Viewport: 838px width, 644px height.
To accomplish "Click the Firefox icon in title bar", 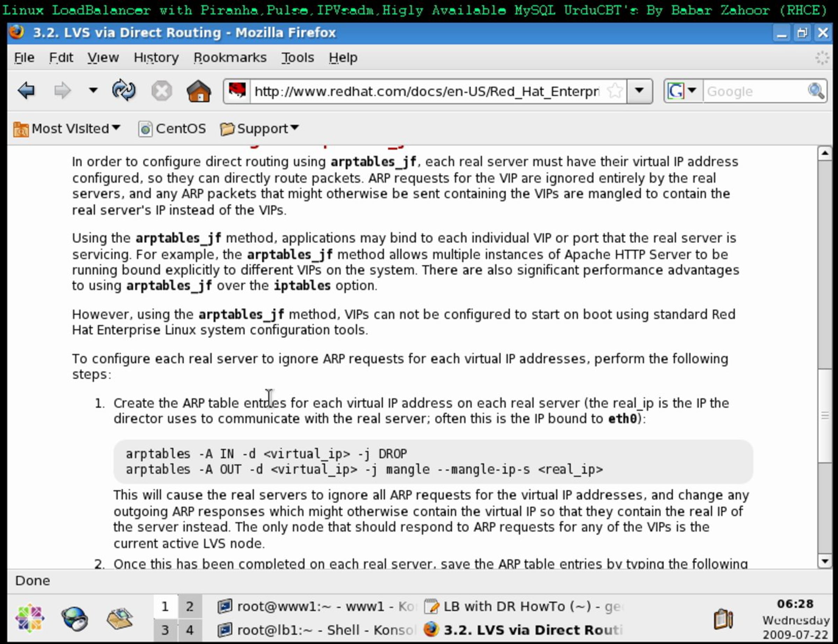I will click(x=17, y=32).
